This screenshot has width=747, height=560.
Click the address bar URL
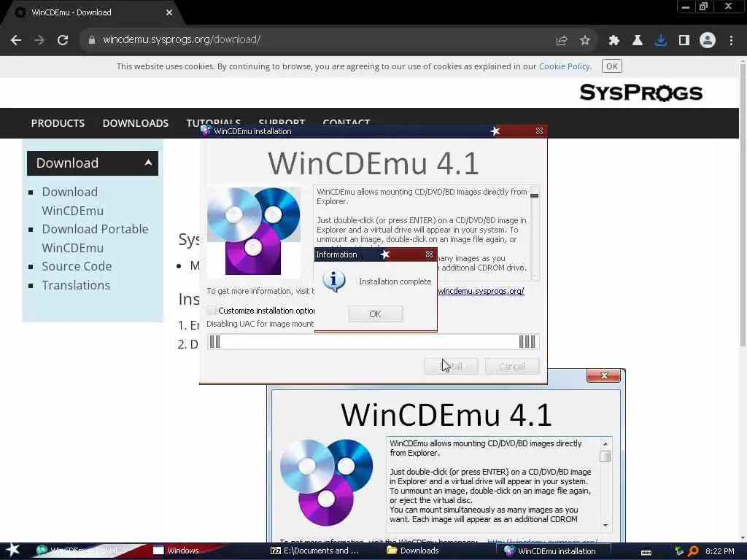(x=182, y=39)
